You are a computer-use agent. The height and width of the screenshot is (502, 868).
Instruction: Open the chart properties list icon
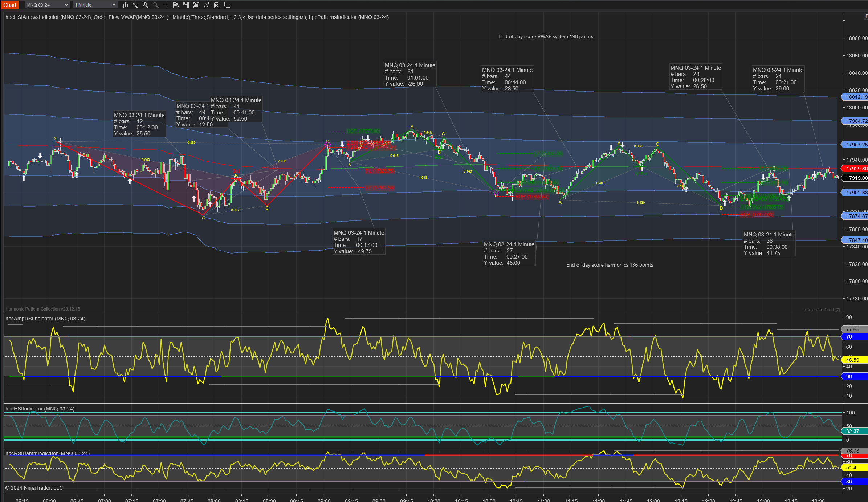coord(227,5)
